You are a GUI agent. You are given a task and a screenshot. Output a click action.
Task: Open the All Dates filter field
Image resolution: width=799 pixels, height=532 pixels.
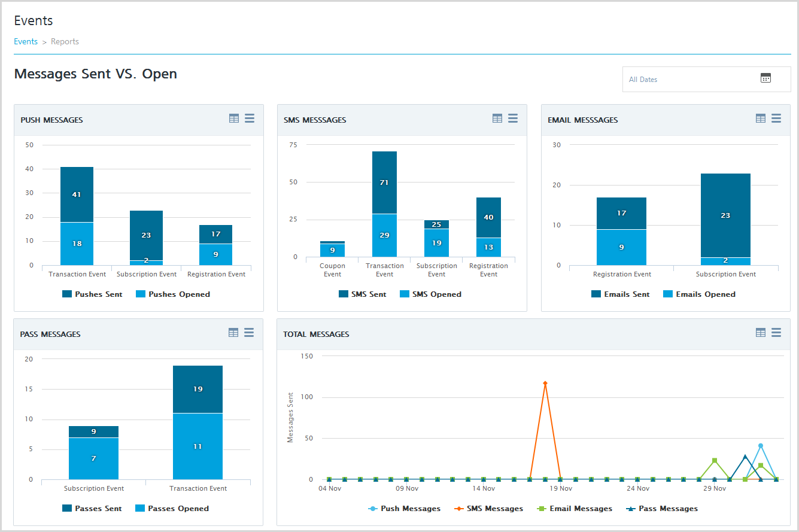[706, 79]
